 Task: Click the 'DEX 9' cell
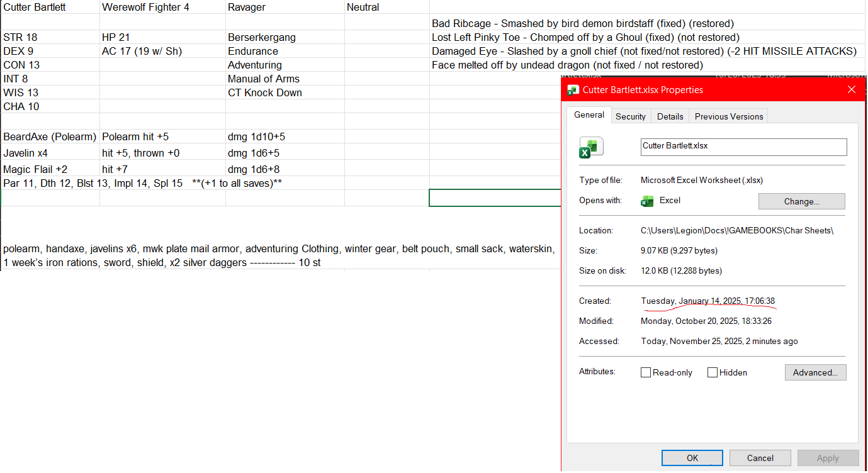click(x=50, y=52)
